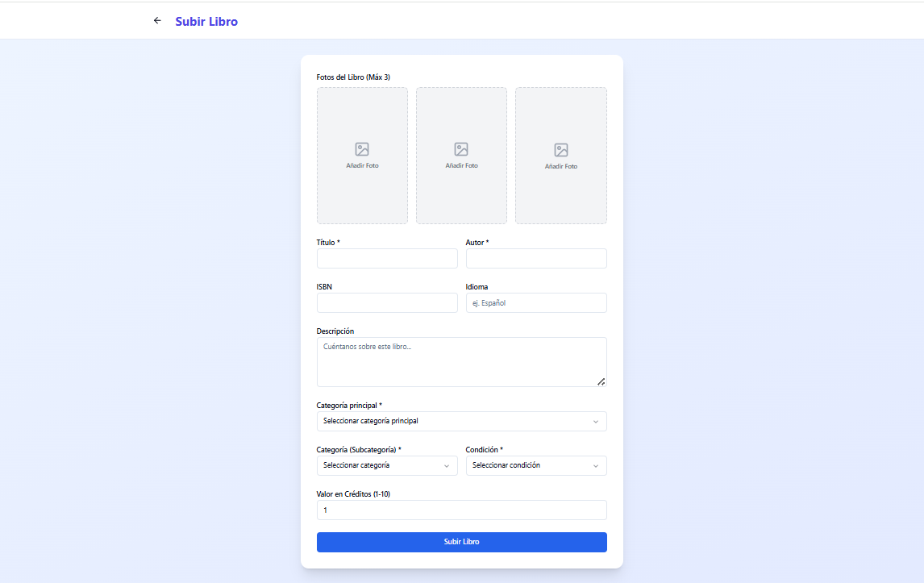This screenshot has width=924, height=583.
Task: Click the chevron in Subcategoría dropdown
Action: (447, 466)
